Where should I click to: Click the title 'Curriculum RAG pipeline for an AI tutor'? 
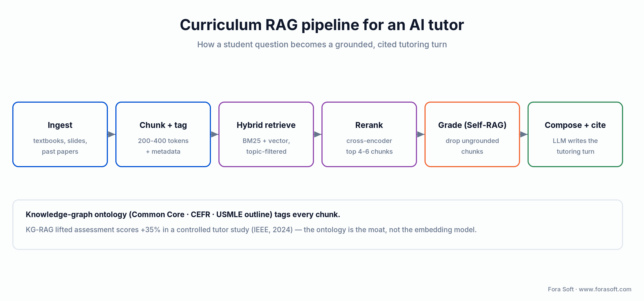click(322, 25)
